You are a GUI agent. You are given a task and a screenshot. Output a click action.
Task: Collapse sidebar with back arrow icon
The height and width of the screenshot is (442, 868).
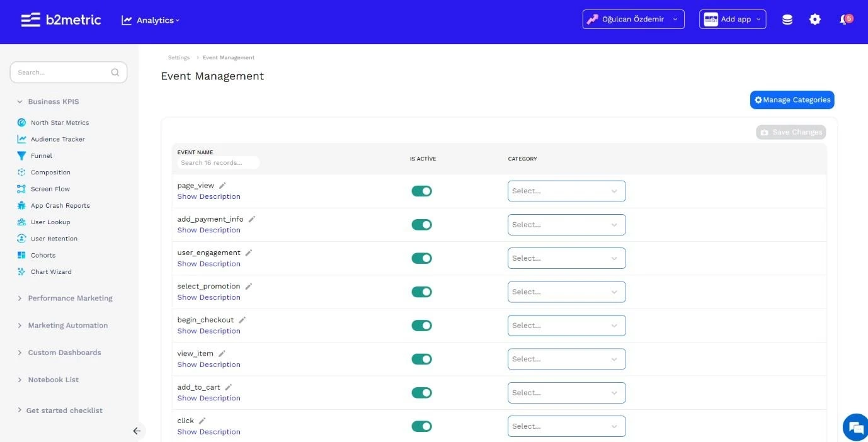(x=136, y=431)
